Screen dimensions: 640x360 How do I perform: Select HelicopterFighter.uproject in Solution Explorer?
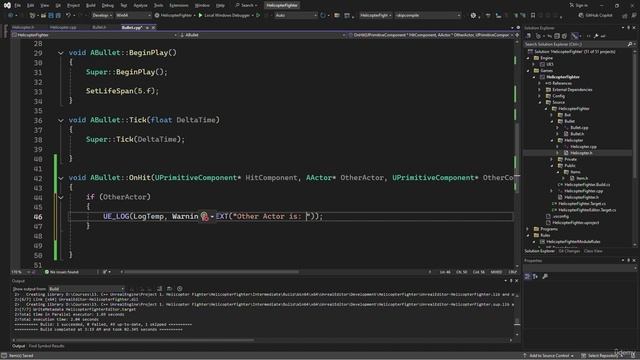point(575,223)
